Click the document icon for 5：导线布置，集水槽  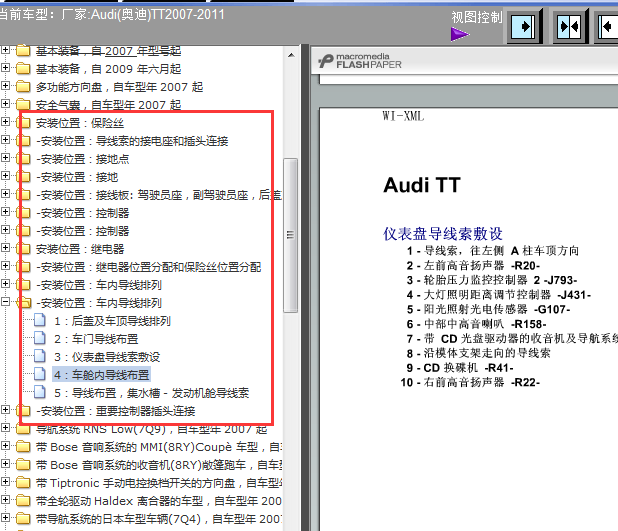coord(39,392)
